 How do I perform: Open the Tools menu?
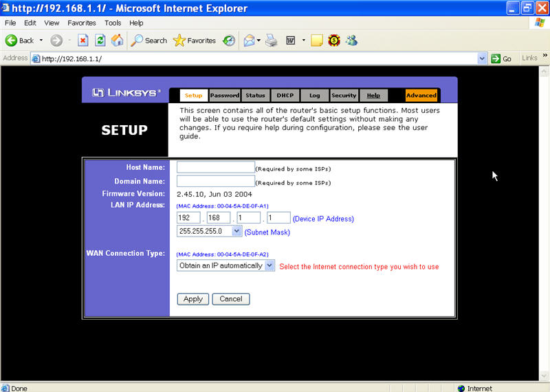point(113,23)
